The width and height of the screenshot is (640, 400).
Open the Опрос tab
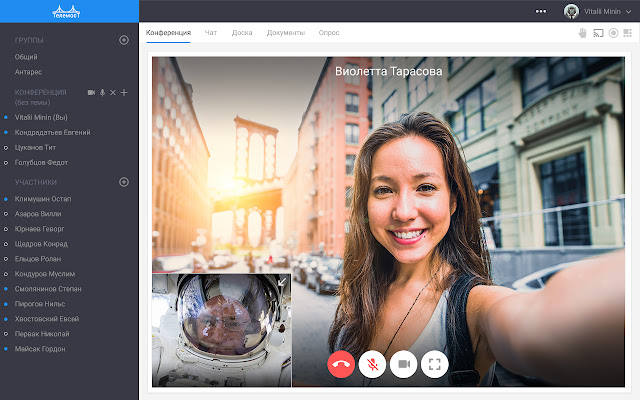point(329,33)
